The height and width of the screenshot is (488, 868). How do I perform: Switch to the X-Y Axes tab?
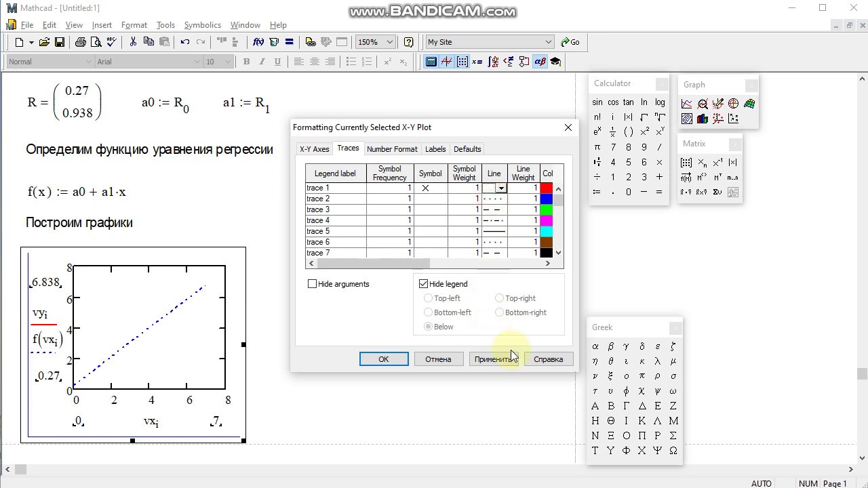pos(314,149)
